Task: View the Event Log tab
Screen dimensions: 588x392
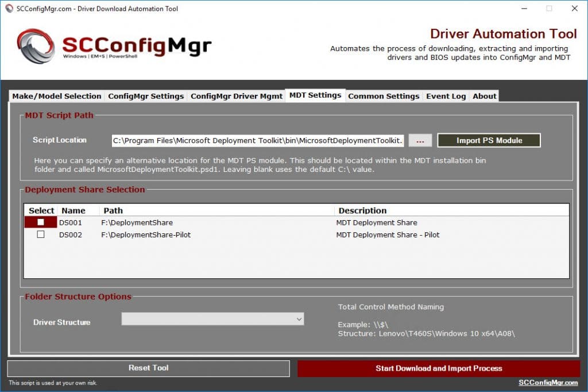Action: (x=446, y=96)
